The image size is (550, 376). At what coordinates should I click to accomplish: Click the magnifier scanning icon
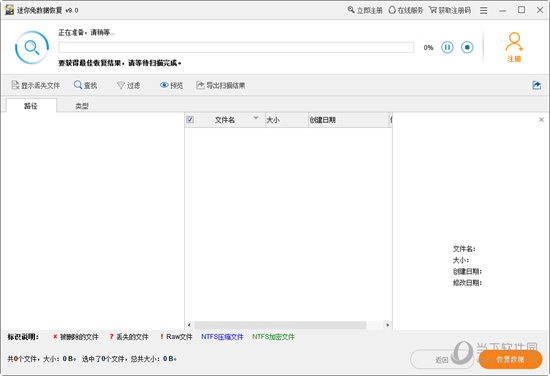(x=32, y=47)
